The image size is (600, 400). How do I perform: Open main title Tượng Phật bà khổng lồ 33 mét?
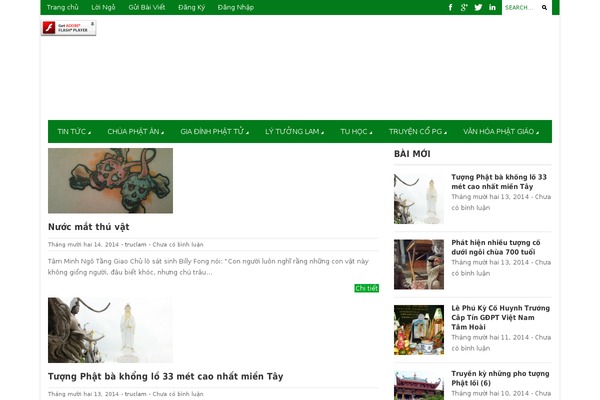coord(165,376)
